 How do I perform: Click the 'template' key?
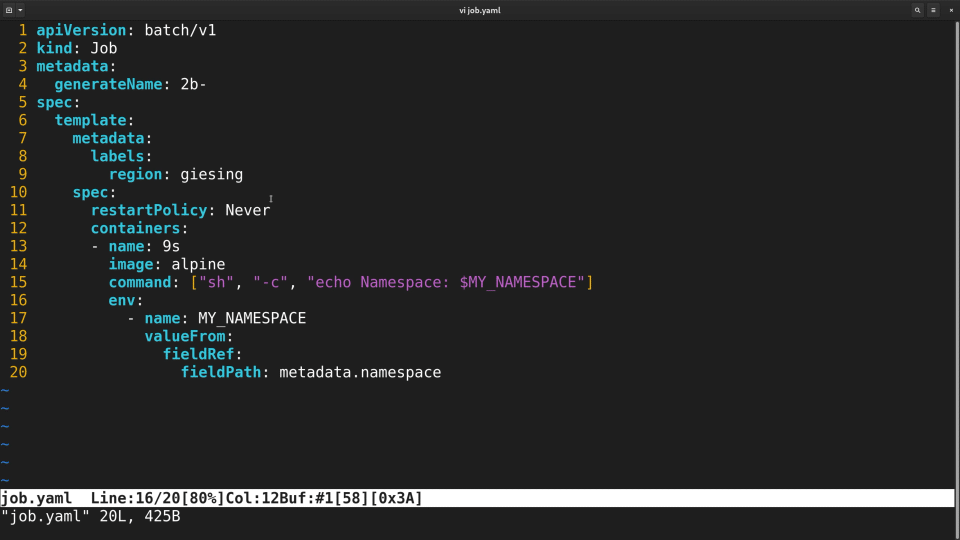click(90, 120)
